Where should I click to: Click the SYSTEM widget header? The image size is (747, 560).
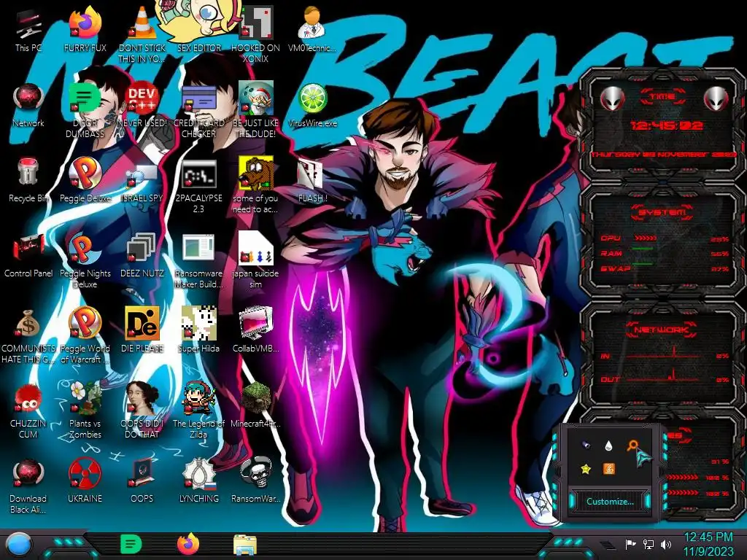point(662,212)
